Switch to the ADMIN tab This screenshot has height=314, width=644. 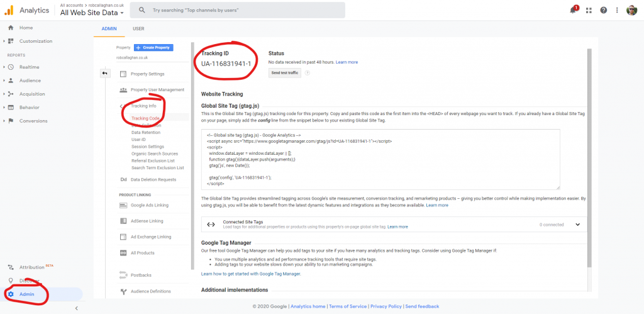tap(109, 29)
